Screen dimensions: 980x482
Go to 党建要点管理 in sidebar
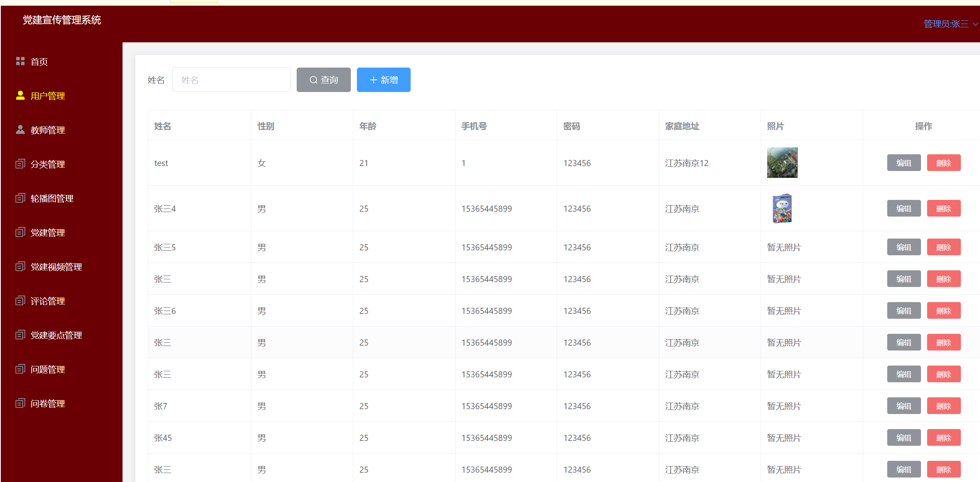[56, 335]
